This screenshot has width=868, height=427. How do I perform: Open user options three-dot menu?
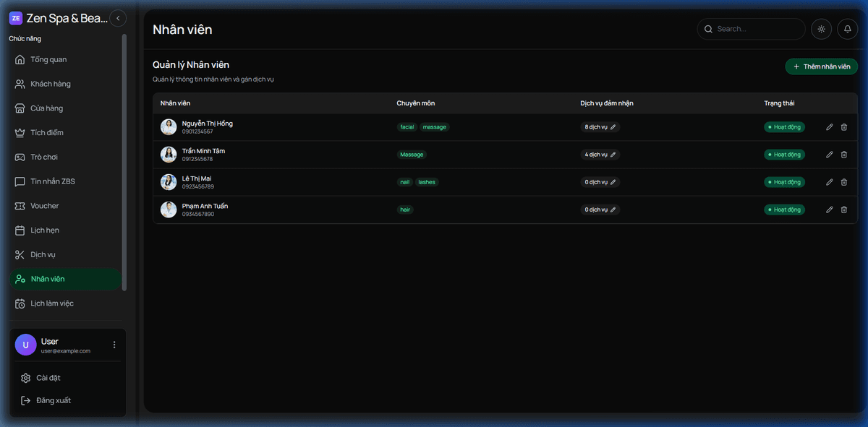(x=114, y=345)
